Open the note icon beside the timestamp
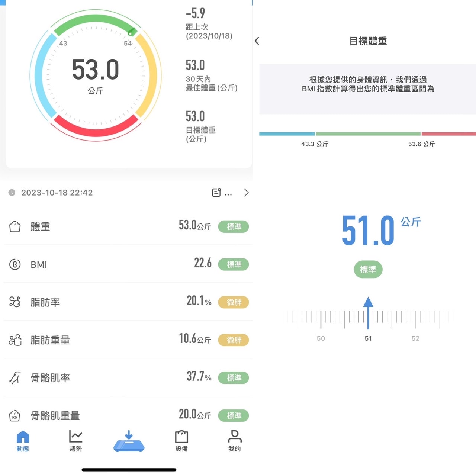 (x=216, y=193)
